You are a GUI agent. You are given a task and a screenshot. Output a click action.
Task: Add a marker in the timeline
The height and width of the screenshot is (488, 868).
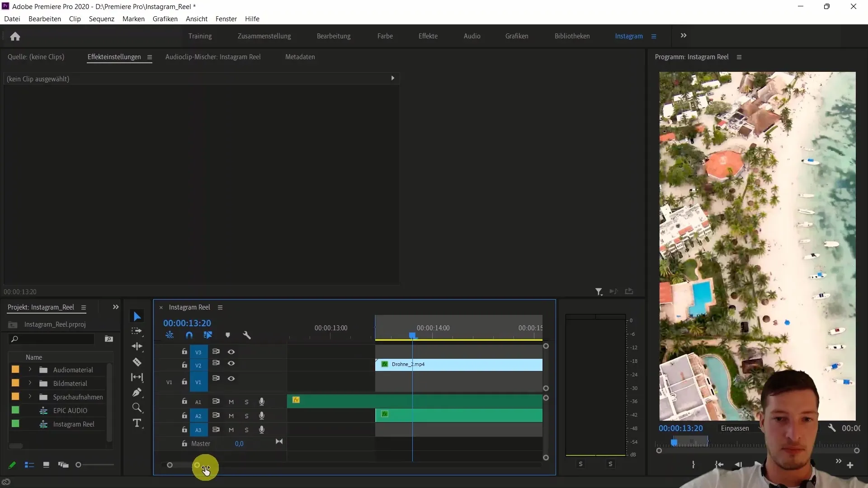tap(228, 335)
